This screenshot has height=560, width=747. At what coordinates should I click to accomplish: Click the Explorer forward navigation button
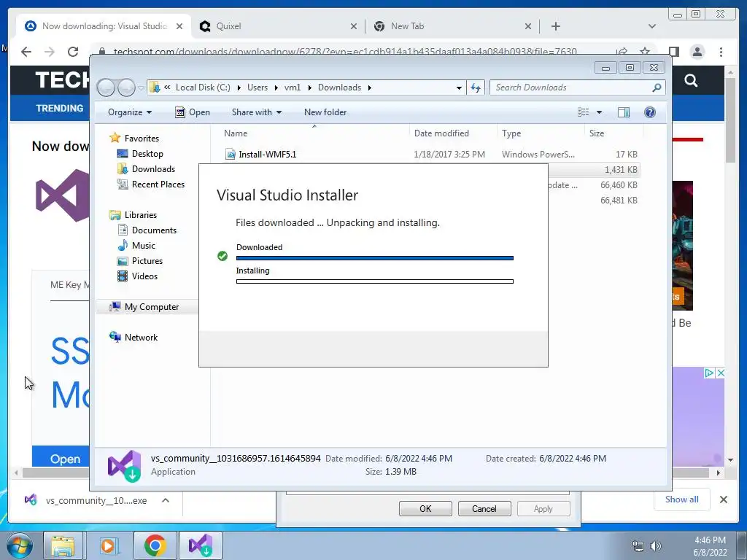126,87
